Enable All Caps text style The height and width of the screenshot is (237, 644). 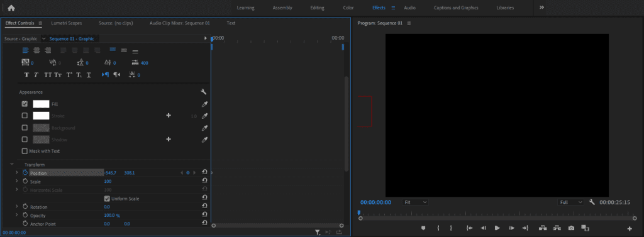[x=48, y=75]
